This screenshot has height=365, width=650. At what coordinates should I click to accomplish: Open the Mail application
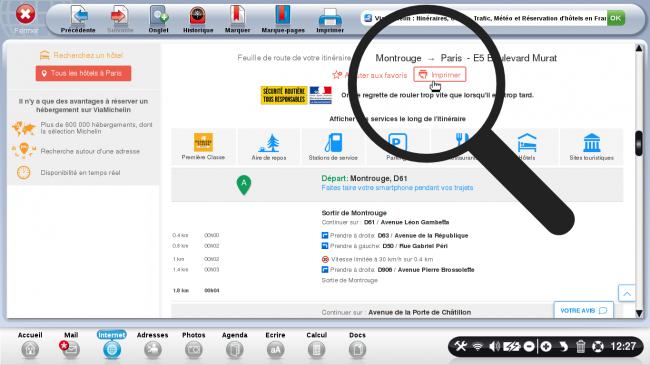[71, 345]
